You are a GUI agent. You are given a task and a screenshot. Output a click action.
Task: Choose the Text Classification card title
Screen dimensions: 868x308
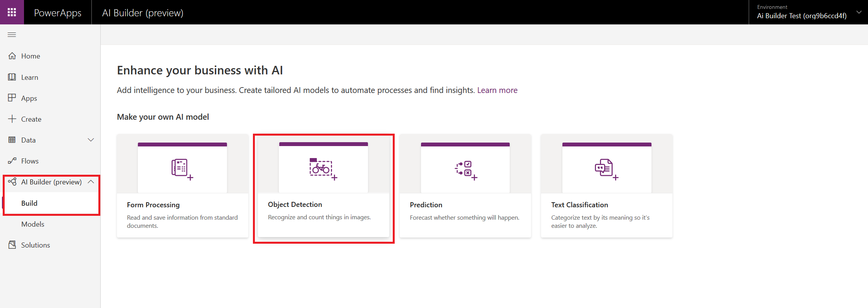point(579,205)
